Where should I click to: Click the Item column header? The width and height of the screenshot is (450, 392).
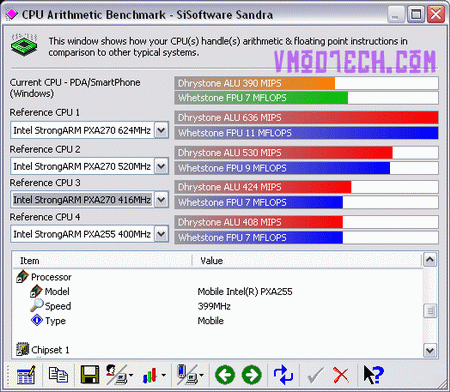click(102, 260)
